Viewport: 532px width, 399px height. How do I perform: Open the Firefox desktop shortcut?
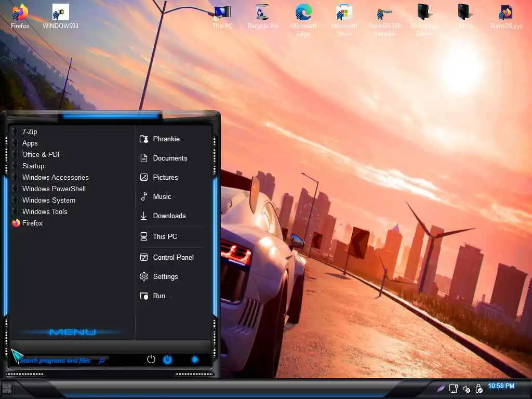tap(20, 16)
